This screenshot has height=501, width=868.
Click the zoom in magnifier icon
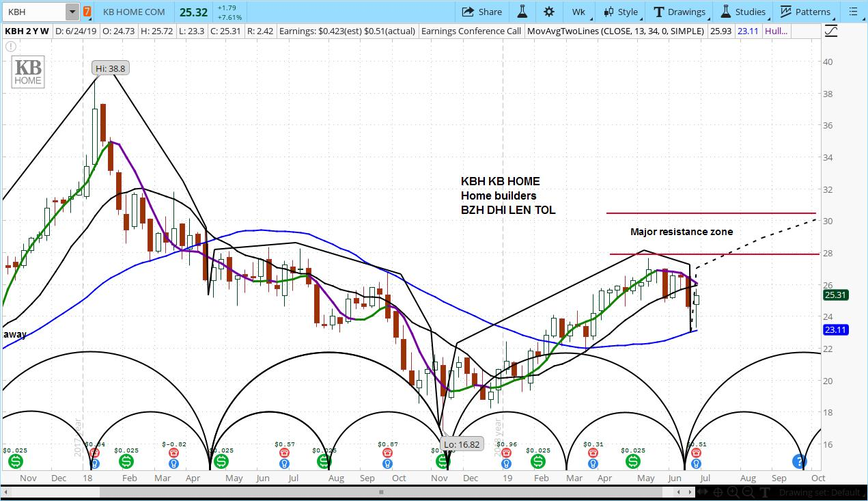(733, 492)
